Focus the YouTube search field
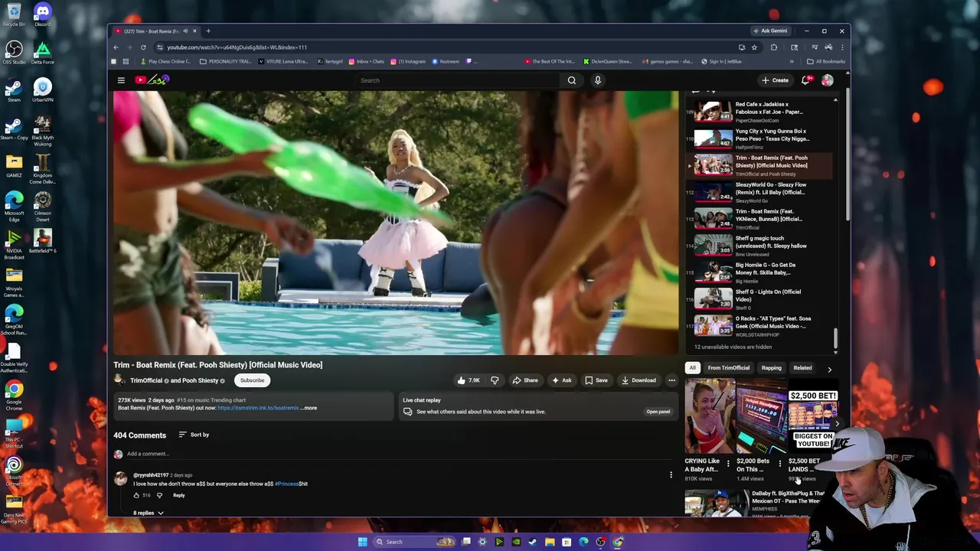This screenshot has height=551, width=980. [459, 80]
